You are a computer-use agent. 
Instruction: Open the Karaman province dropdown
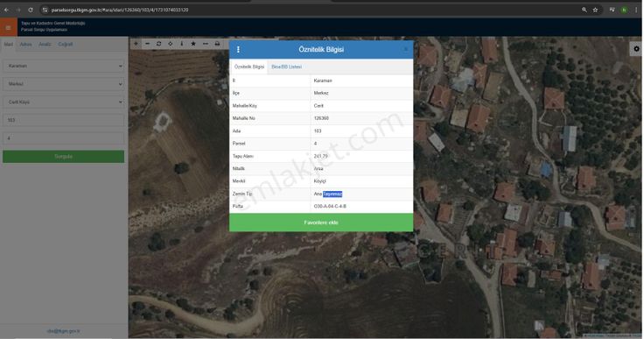coord(64,66)
